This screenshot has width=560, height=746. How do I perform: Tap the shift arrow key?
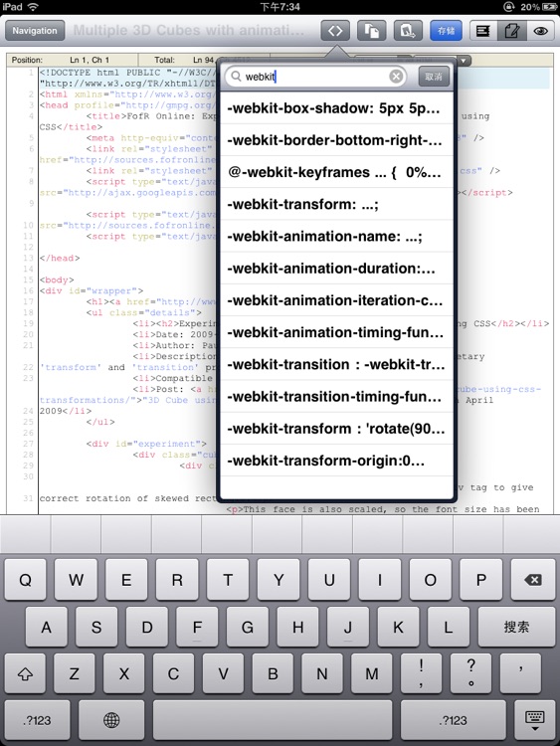(x=25, y=673)
